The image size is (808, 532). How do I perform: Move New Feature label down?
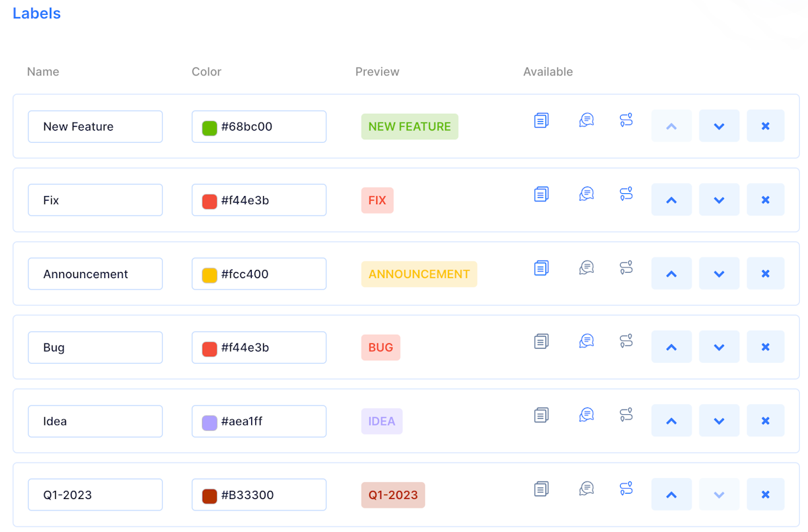[x=719, y=126]
